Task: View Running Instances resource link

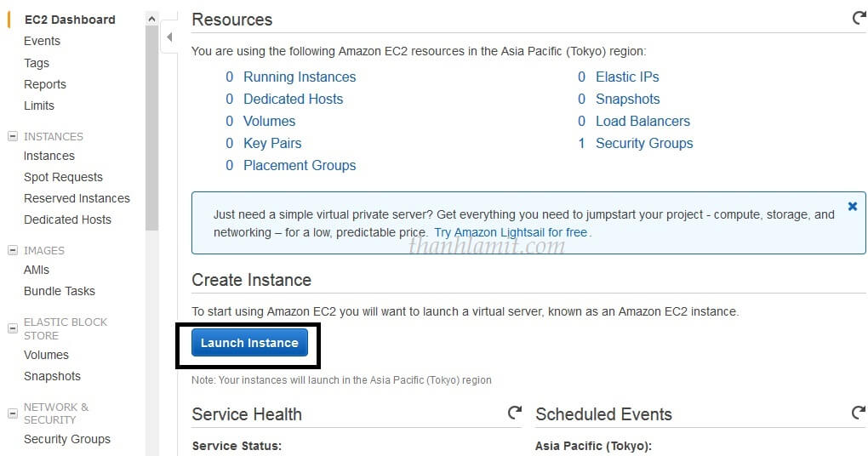Action: pyautogui.click(x=300, y=77)
